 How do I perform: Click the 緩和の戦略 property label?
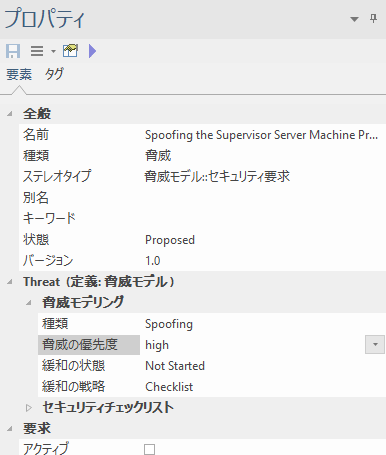tap(73, 387)
